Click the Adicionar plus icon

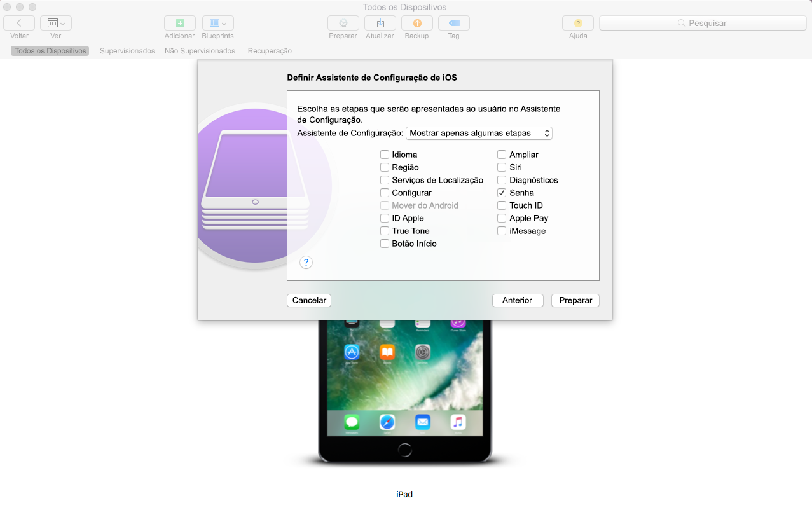pyautogui.click(x=179, y=23)
